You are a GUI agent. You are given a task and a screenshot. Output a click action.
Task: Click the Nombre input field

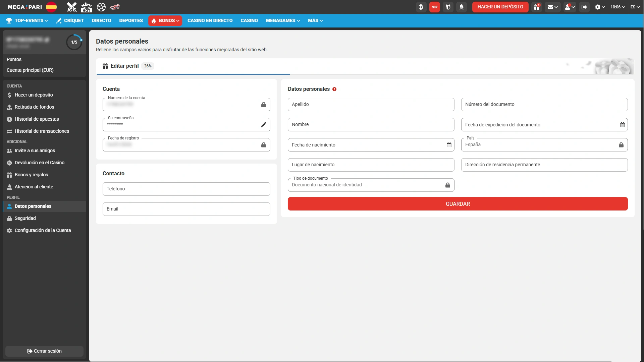(371, 125)
